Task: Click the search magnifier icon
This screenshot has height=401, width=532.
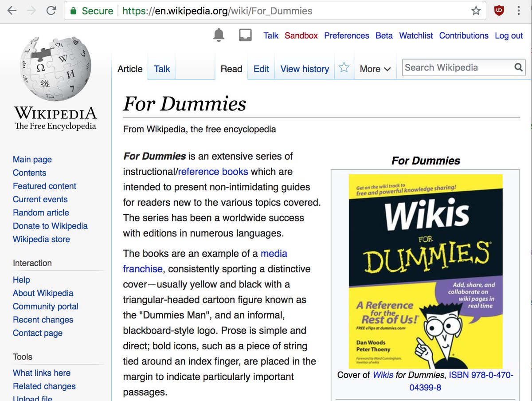Action: [518, 67]
